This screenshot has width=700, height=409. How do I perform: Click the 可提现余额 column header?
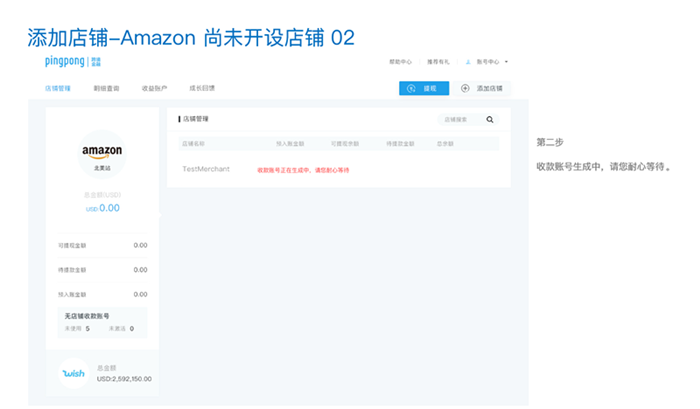345,144
